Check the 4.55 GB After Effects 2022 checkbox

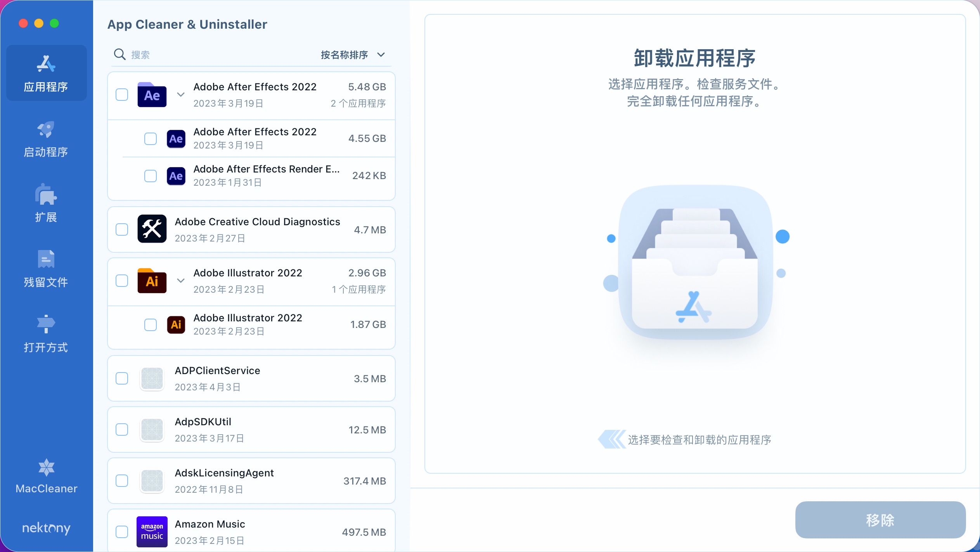point(151,139)
